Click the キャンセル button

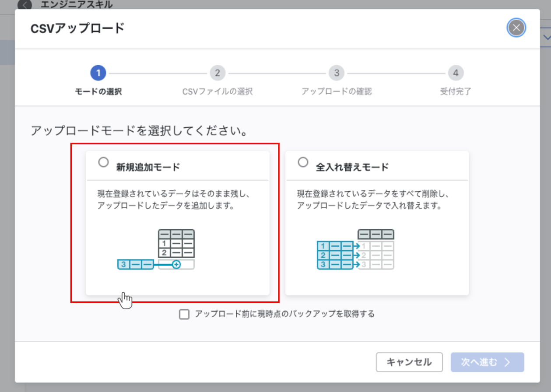409,362
